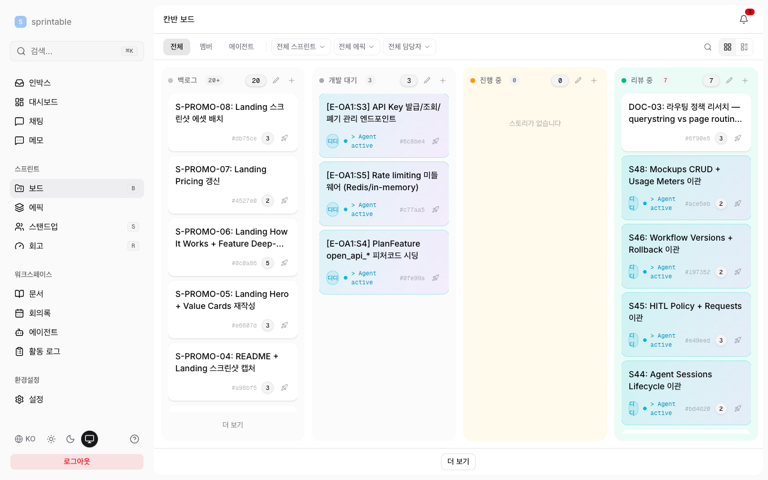Edit the 리뷰 중 column with pencil icon
This screenshot has width=768, height=480.
tap(729, 80)
